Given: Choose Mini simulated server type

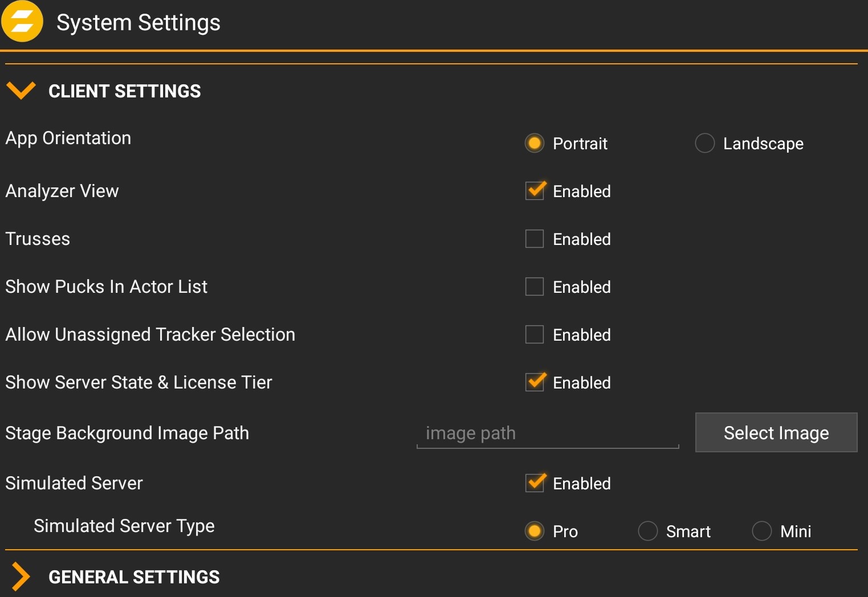Looking at the screenshot, I should [x=761, y=531].
